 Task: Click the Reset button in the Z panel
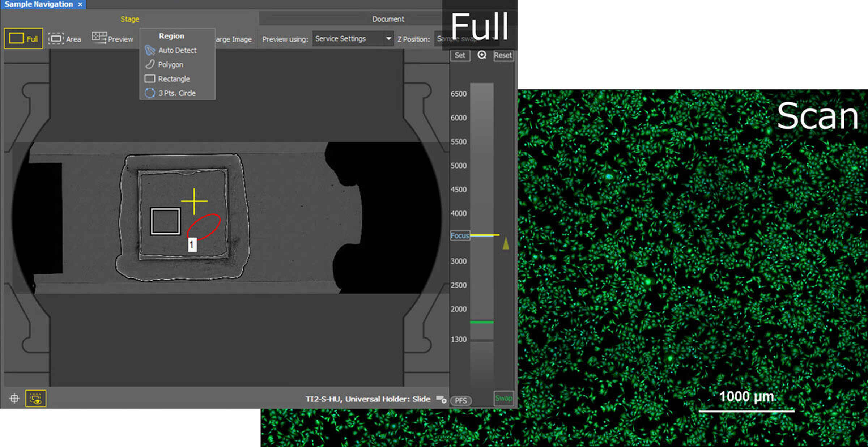503,55
